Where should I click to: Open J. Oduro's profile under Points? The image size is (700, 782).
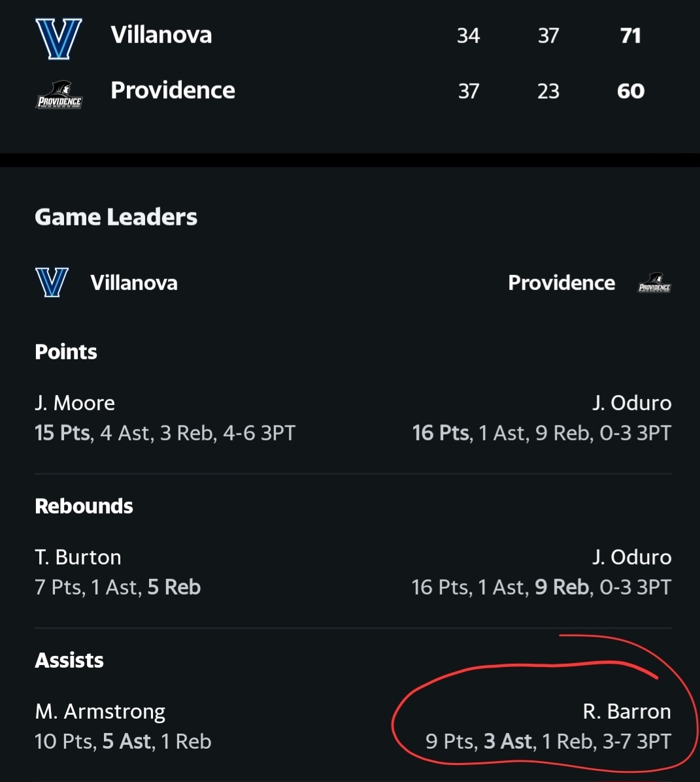(631, 403)
